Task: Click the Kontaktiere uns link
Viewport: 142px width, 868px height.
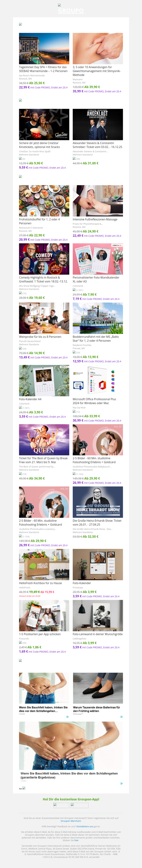Action: click(x=85, y=826)
